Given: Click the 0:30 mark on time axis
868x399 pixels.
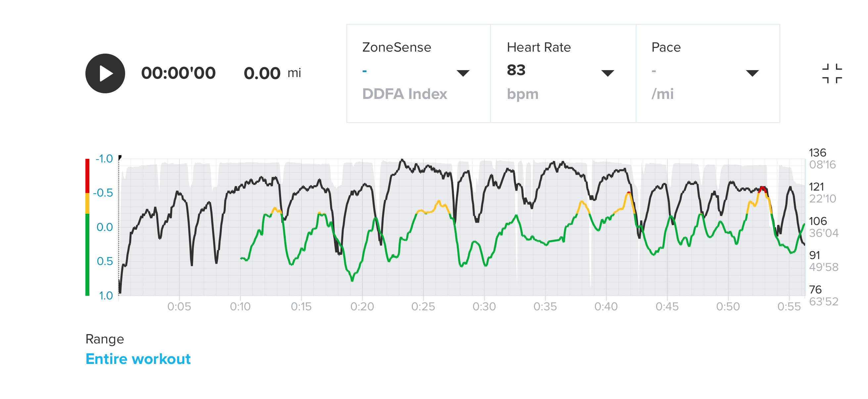Looking at the screenshot, I should point(484,306).
